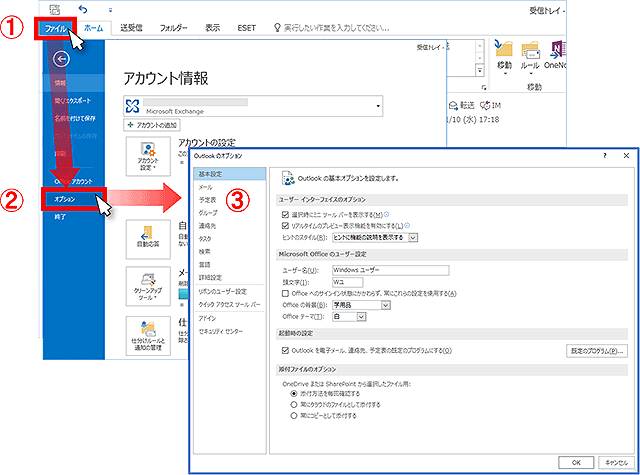Expand the Microsoft Exchange account dropdown
The image size is (640, 475).
pyautogui.click(x=379, y=104)
